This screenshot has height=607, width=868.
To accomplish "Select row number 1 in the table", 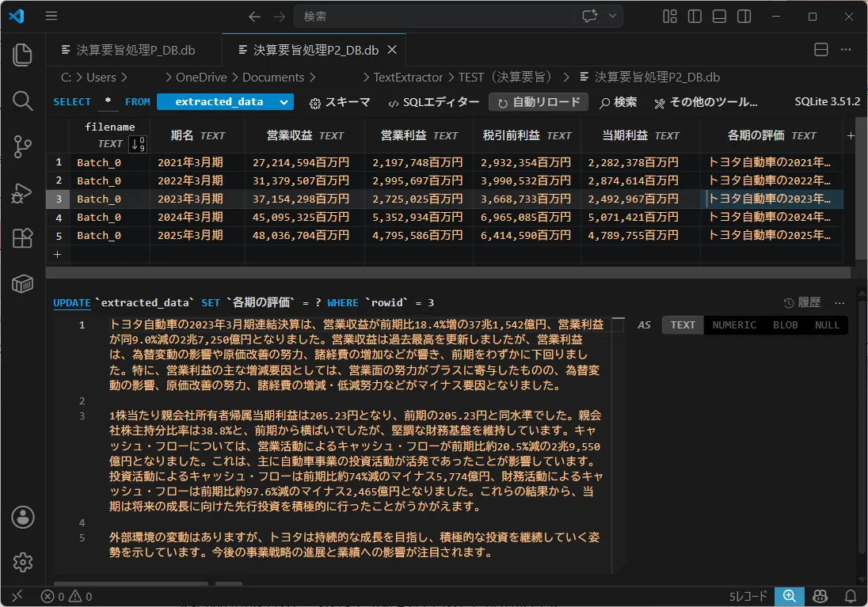I will click(58, 162).
